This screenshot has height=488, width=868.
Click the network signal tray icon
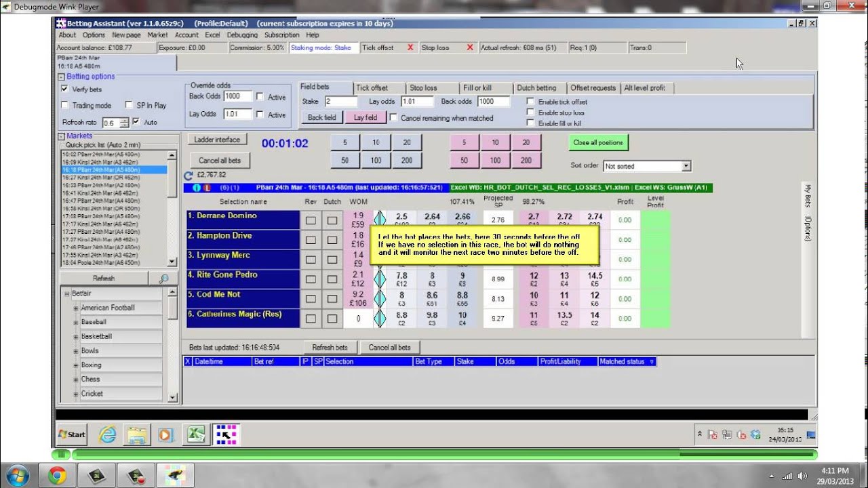[787, 476]
